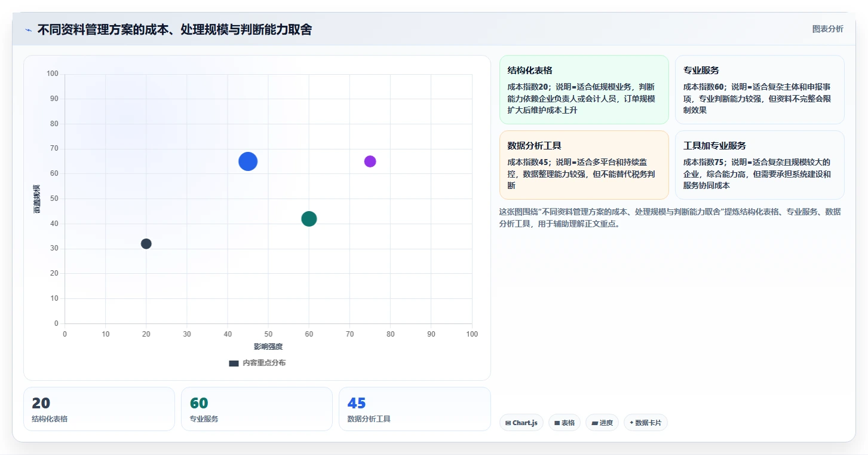
Task: Click the 图表分析 label in header
Action: click(x=827, y=29)
